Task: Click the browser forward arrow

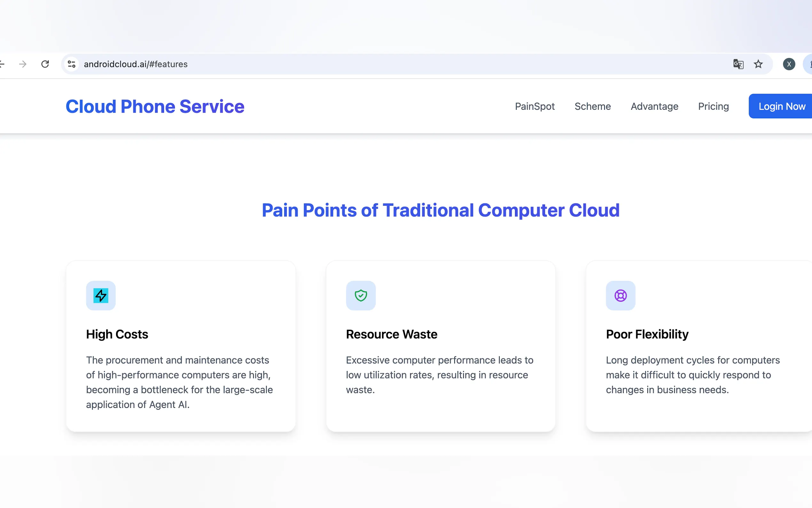Action: click(x=23, y=64)
